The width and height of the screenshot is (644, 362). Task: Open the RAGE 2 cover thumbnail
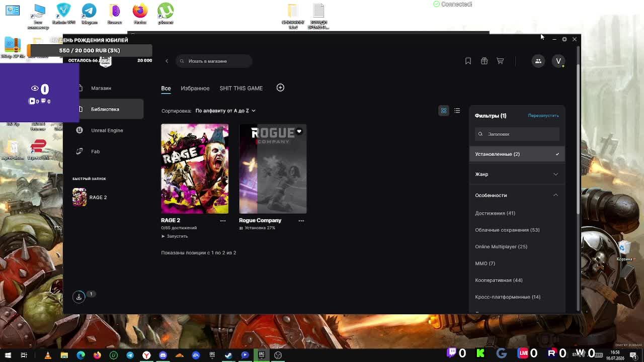pos(195,168)
